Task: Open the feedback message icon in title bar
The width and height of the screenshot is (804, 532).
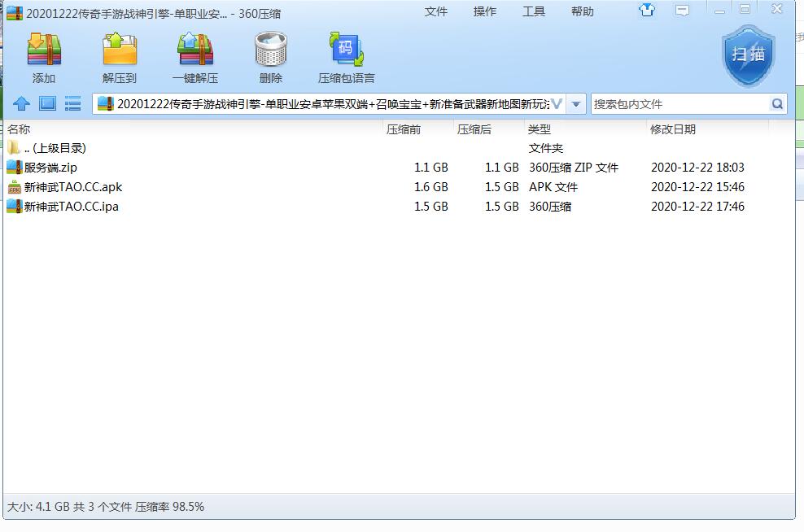Action: (x=682, y=11)
